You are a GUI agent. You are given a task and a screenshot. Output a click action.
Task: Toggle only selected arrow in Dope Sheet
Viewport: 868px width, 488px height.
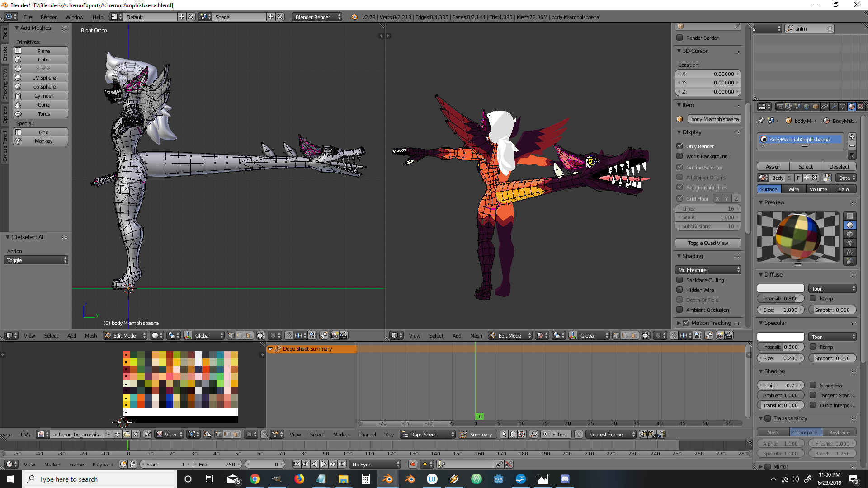[504, 434]
